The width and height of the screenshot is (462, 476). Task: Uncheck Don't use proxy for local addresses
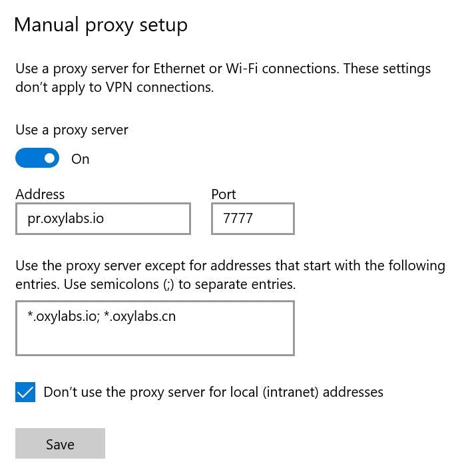(x=25, y=392)
